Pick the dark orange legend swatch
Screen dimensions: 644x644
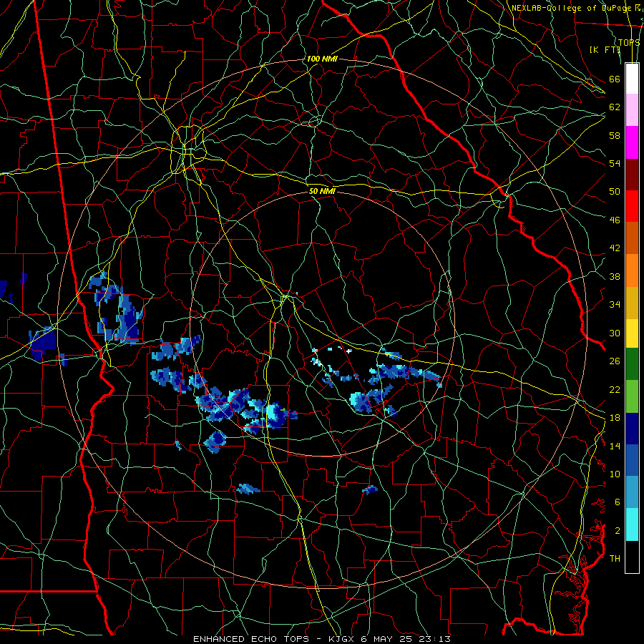coord(632,238)
